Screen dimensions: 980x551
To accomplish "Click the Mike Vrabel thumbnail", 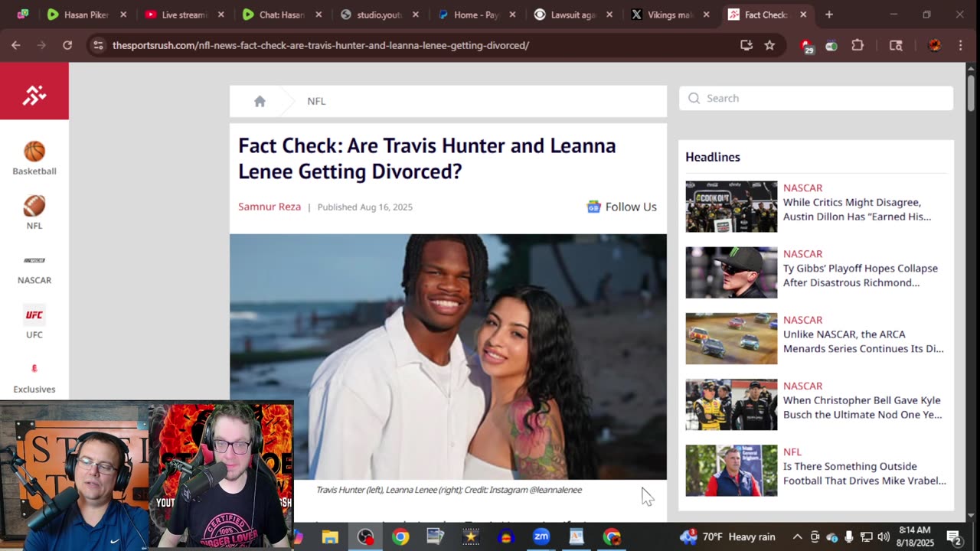I will [731, 470].
